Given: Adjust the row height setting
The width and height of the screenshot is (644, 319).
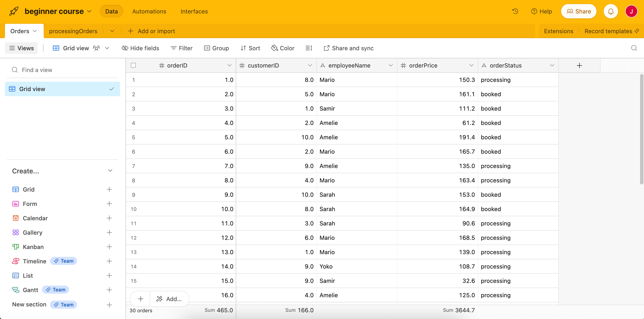Looking at the screenshot, I should pos(309,48).
